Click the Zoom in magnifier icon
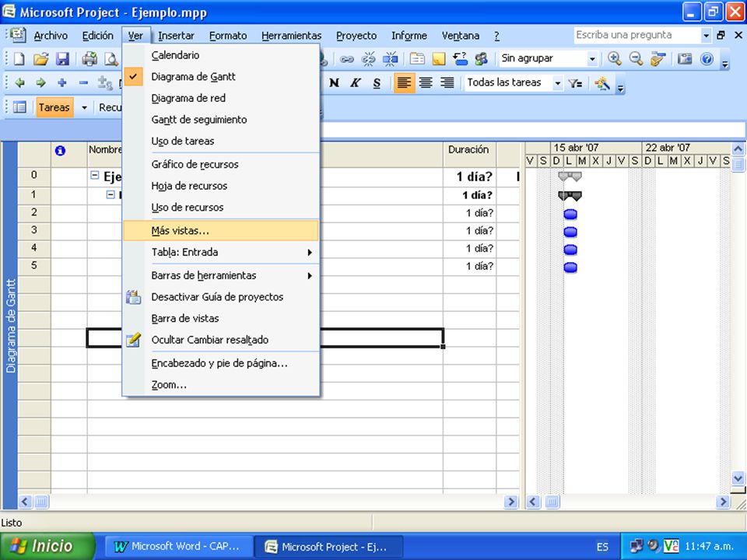This screenshot has width=747, height=560. point(615,59)
